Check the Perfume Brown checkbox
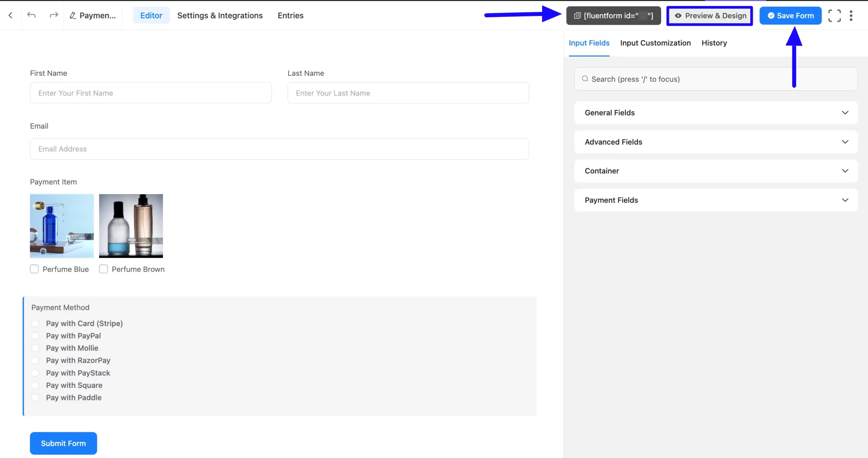The height and width of the screenshot is (458, 868). pyautogui.click(x=103, y=269)
